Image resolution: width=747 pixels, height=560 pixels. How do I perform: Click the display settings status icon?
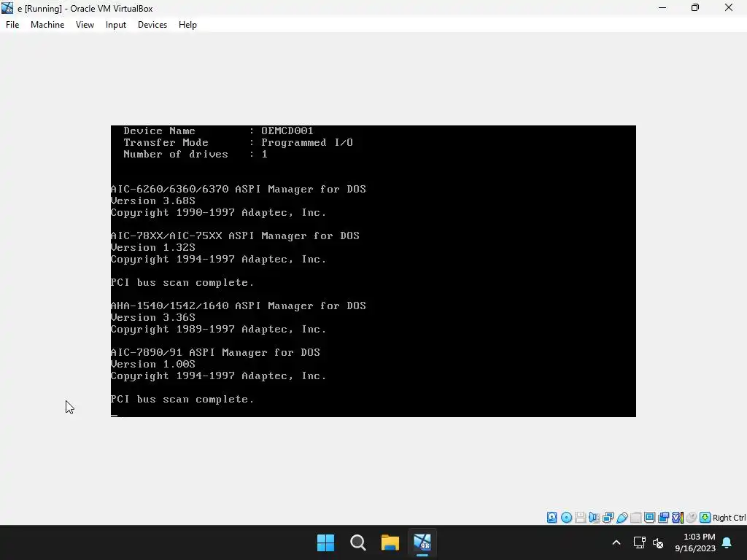[x=649, y=518]
